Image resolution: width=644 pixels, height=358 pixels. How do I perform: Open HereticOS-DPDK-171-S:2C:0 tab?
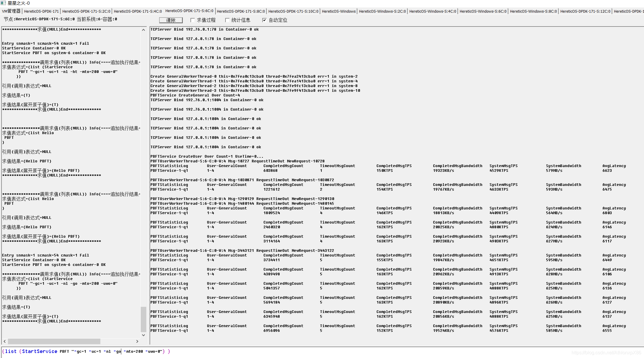[86, 11]
